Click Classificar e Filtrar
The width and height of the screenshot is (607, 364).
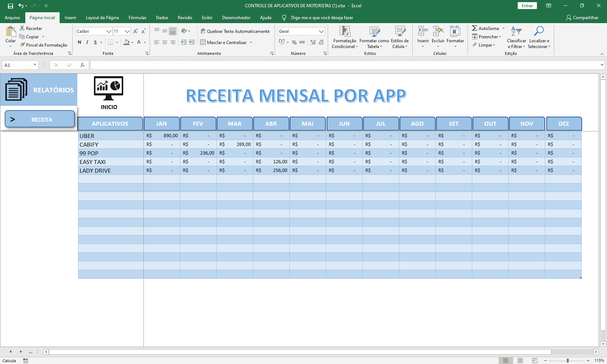point(516,37)
